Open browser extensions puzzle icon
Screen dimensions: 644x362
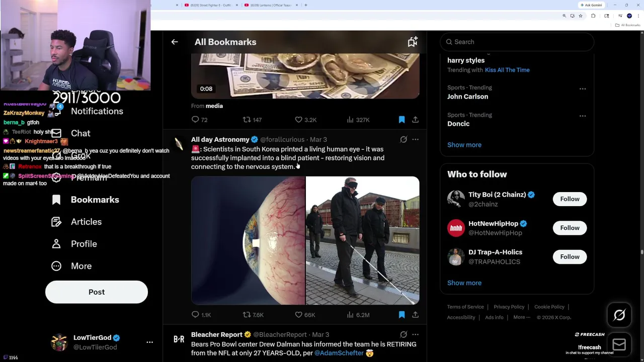[593, 16]
